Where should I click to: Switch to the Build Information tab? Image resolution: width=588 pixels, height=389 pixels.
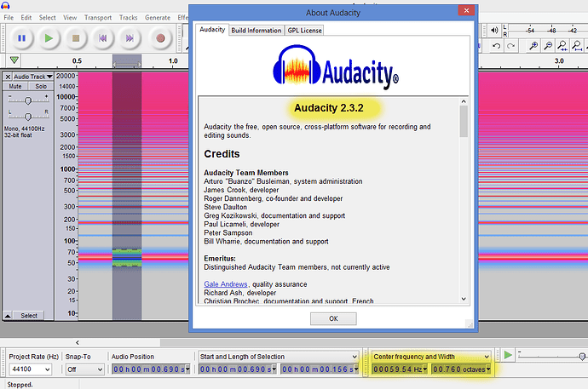[x=257, y=31]
